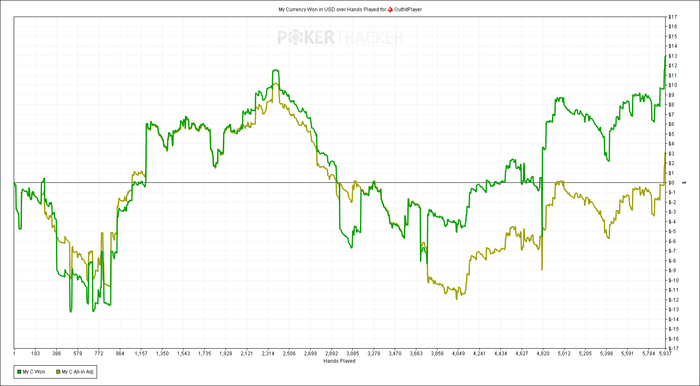Click the x-axis label '1,157'
Image resolution: width=700 pixels, height=386 pixels.
(141, 353)
